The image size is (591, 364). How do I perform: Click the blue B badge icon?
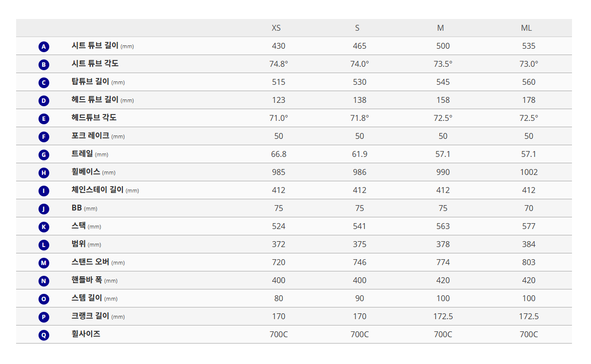pyautogui.click(x=44, y=65)
